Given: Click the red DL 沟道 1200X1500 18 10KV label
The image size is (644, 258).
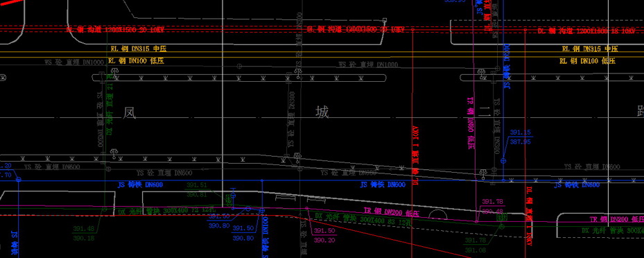Looking at the screenshot, I should [x=586, y=31].
